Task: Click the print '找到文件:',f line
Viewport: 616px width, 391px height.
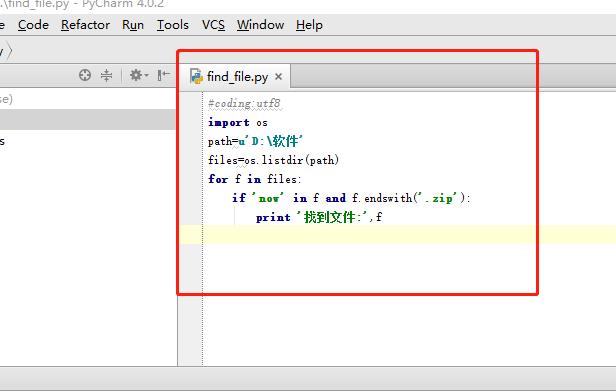Action: coord(319,217)
